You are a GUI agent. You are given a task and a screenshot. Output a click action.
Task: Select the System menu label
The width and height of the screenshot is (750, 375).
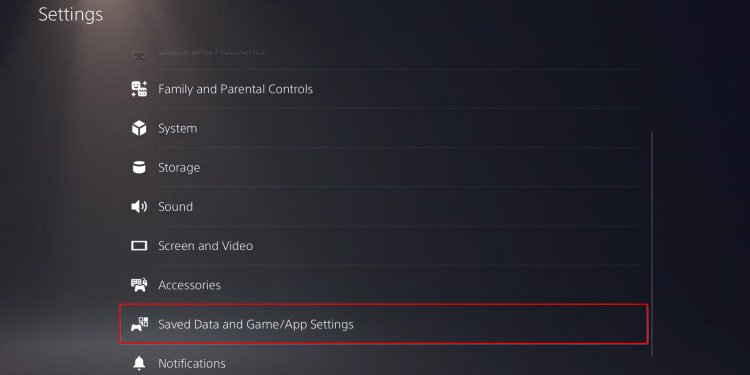[177, 128]
